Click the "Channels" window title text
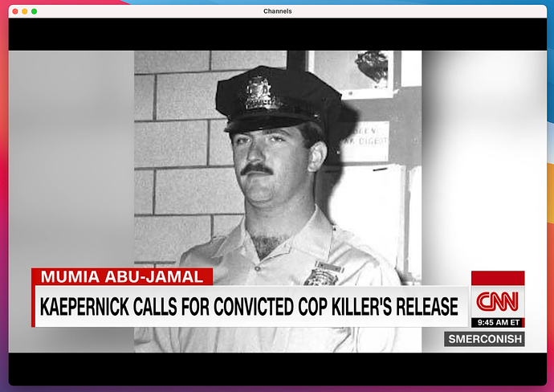Image resolution: width=554 pixels, height=392 pixels. click(277, 11)
